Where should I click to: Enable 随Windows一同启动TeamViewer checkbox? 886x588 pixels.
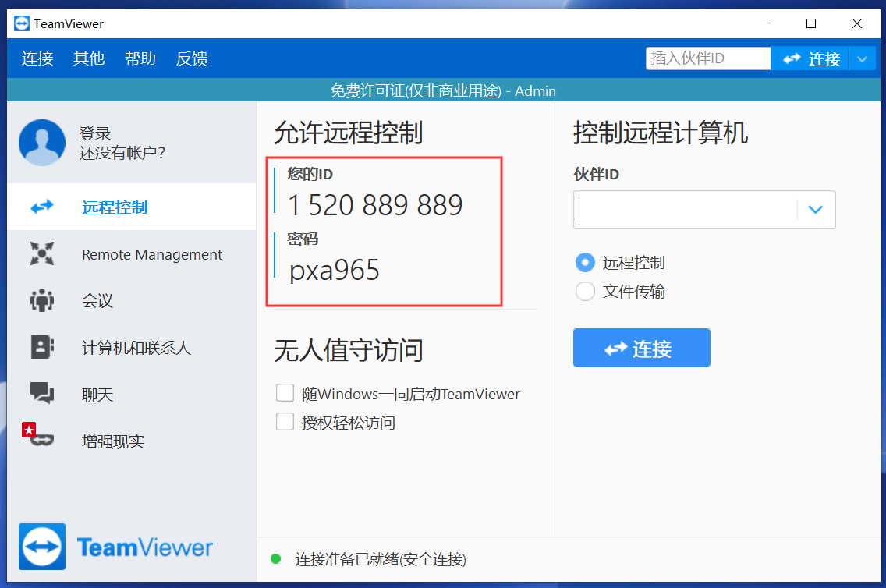pos(285,393)
